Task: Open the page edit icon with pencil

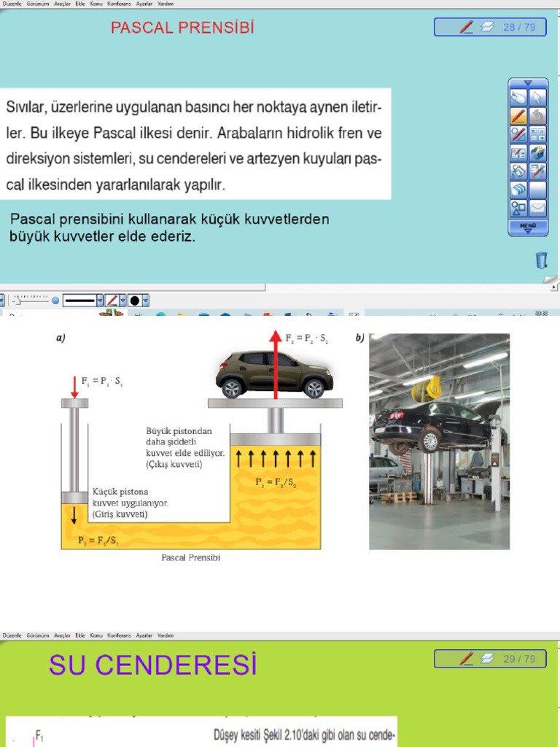Action: coord(518,153)
